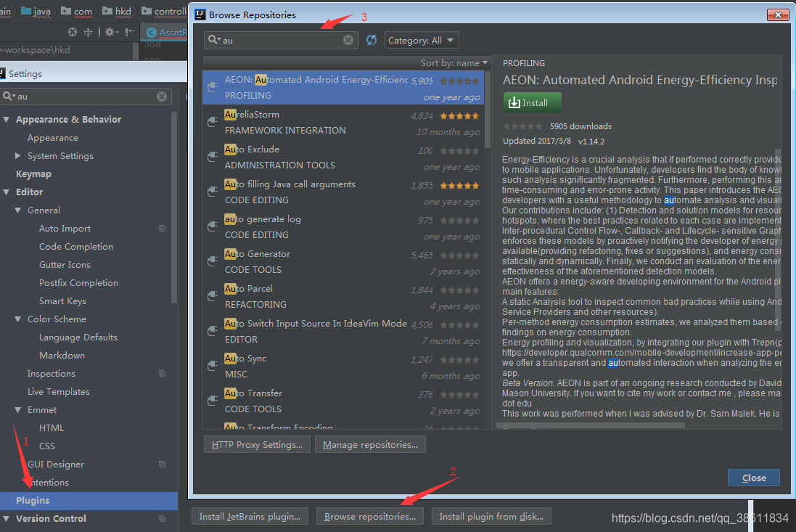Select Gutter Icons in Settings tree
Image resolution: width=796 pixels, height=532 pixels.
65,265
